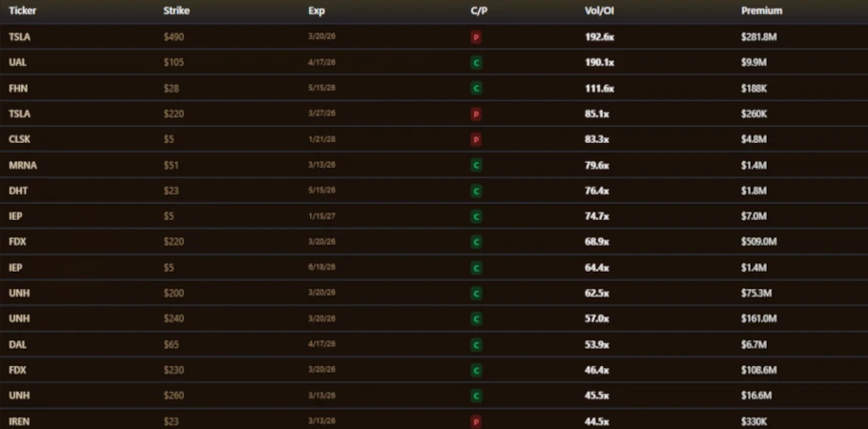Select the $260K premium value

754,114
